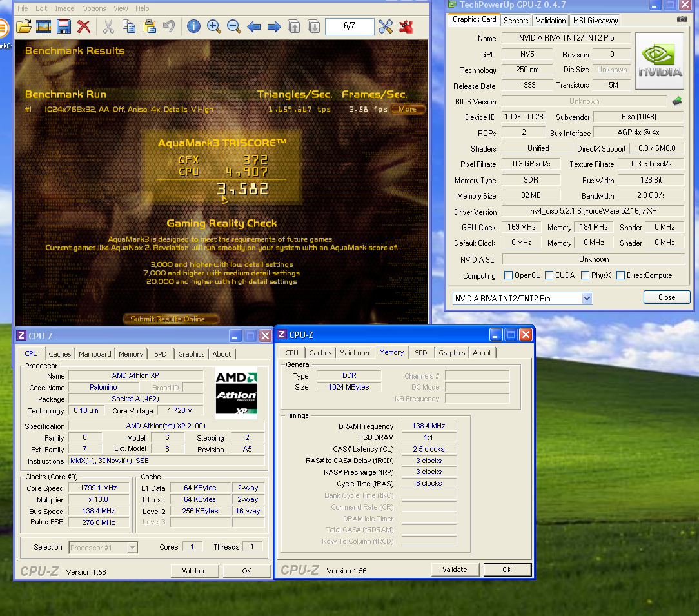Click the Memory Size value 32 MB
This screenshot has width=699, height=616.
tap(531, 195)
